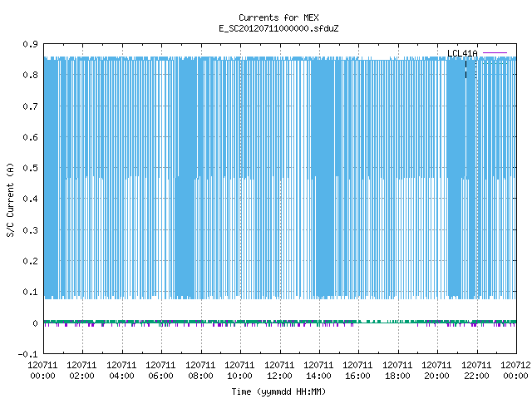Click the x-axis tick 120711 04:00
The image size is (532, 399).
coord(121,370)
